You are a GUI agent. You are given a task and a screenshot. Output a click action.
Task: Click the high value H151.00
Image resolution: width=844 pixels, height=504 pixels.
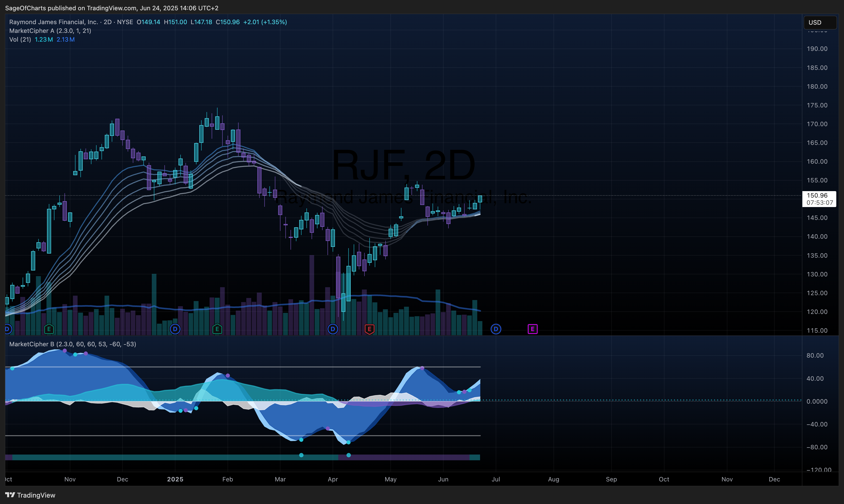(175, 22)
